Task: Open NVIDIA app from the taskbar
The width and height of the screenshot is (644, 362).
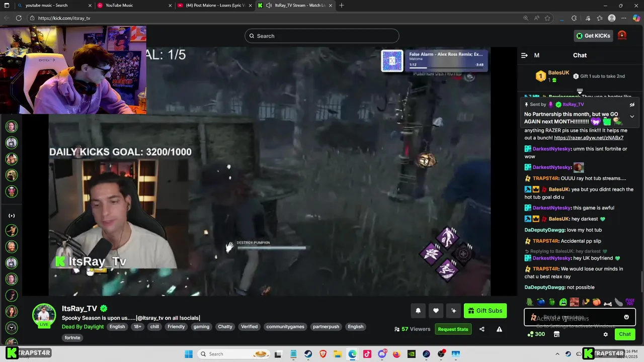Action: coord(412,354)
